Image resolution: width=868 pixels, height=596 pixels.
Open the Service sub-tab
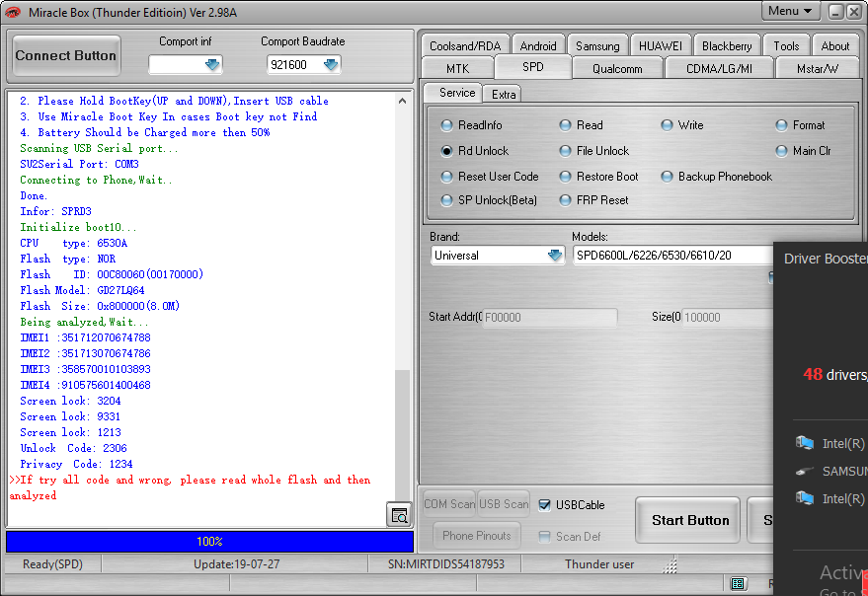[456, 93]
